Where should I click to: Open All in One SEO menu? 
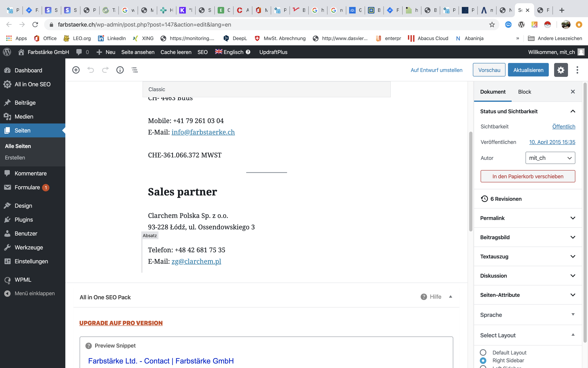pos(32,84)
